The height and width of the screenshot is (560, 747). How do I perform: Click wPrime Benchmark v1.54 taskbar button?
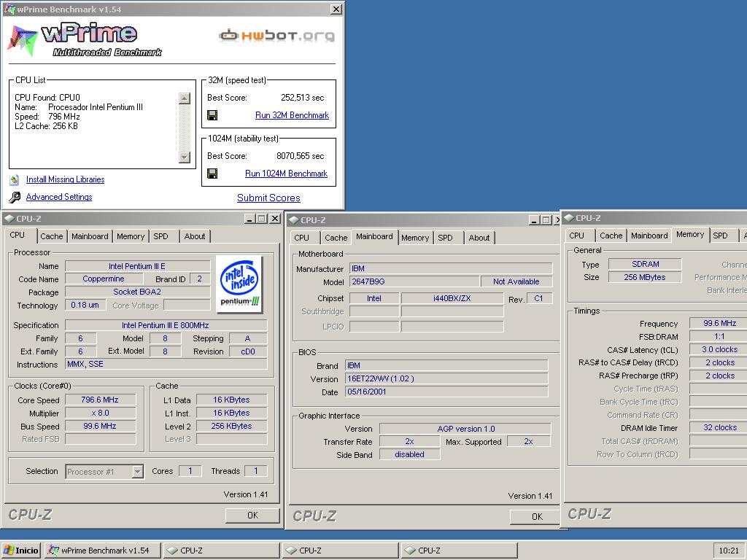click(x=103, y=551)
